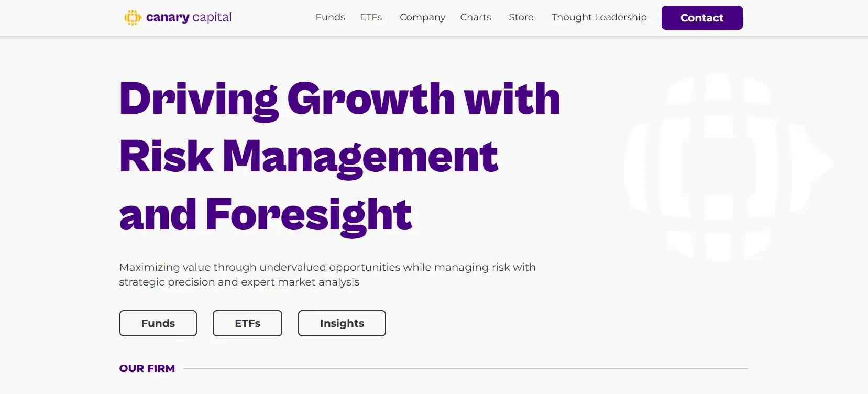Click the 'Risk Management' headline line
The width and height of the screenshot is (868, 394).
309,156
